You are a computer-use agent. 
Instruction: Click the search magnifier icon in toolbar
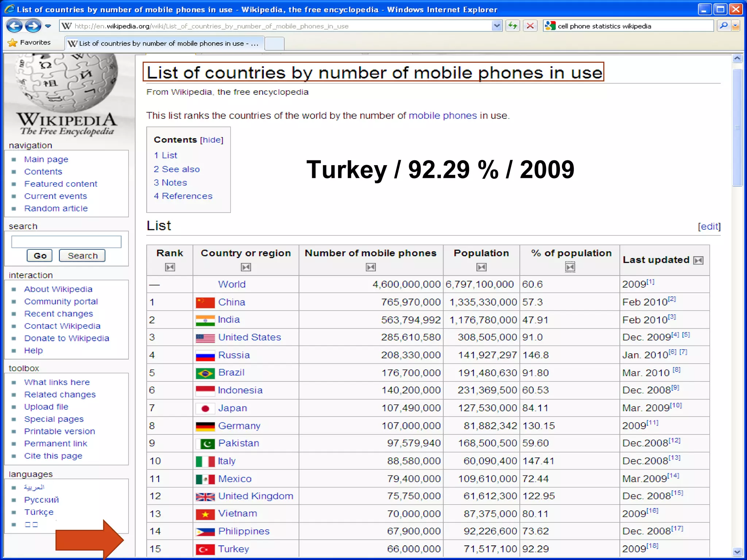point(724,26)
